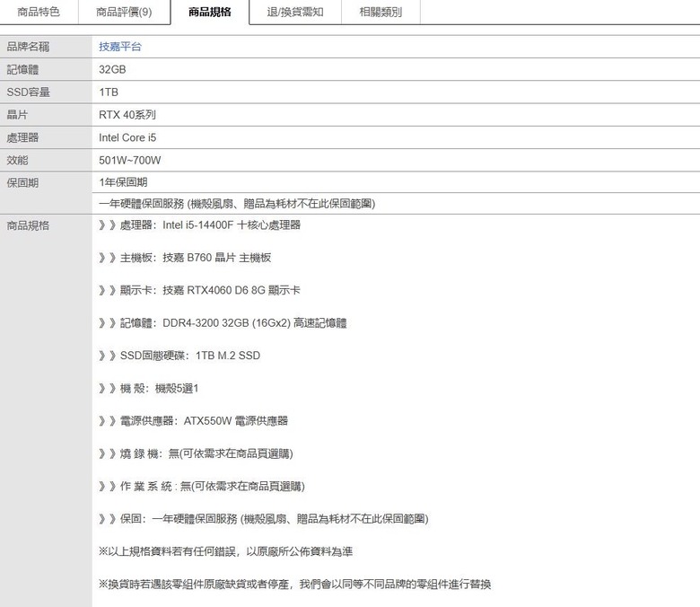This screenshot has width=700, height=607.
Task: Click the 以上規格資料若有任何錯誤 notice
Action: [x=226, y=551]
